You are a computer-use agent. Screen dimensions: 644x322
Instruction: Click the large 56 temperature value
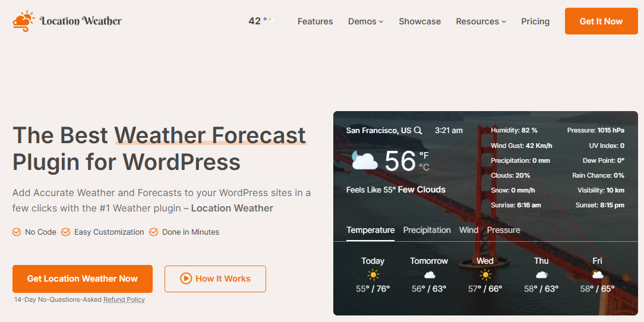pos(400,161)
